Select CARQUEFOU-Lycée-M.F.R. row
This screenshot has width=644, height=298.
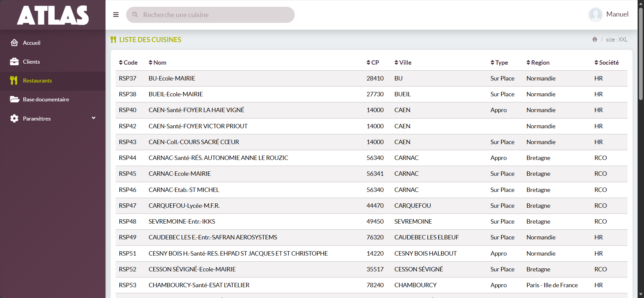(x=184, y=206)
